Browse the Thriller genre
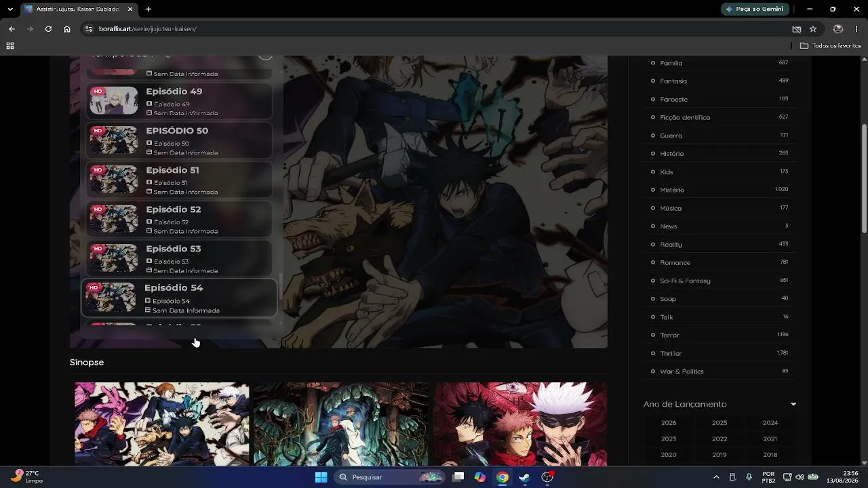The height and width of the screenshot is (488, 868). (x=671, y=353)
